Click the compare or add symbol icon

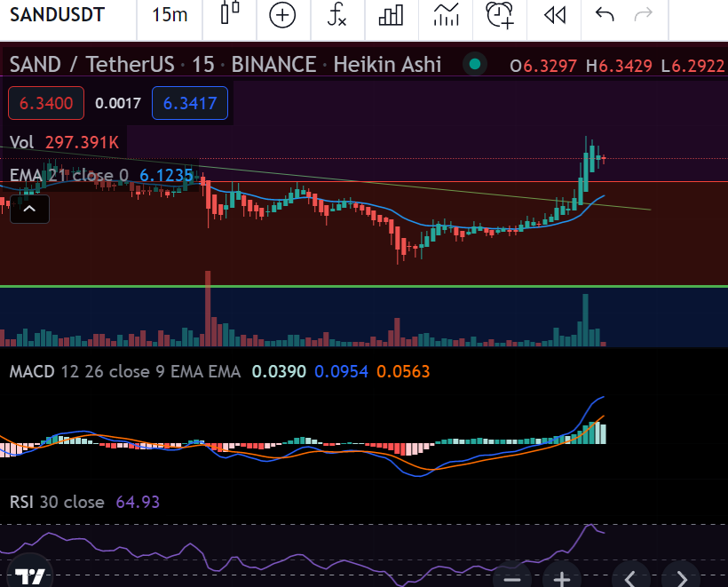tap(282, 15)
